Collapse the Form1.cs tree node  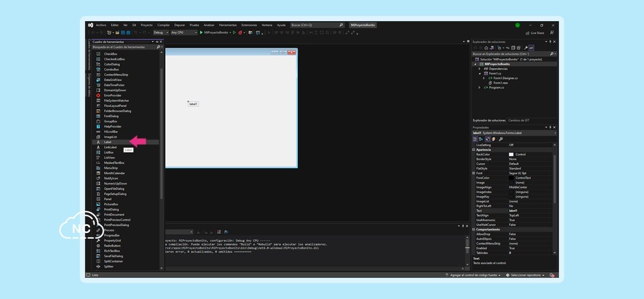coord(479,73)
